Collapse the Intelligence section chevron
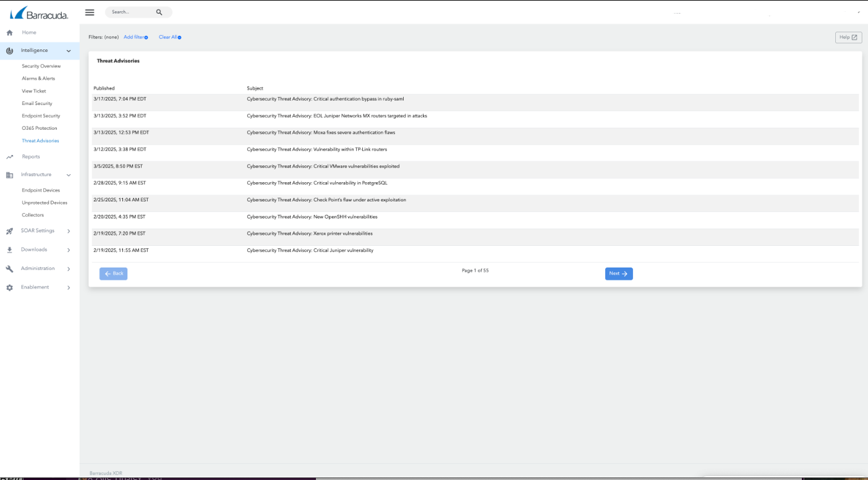The height and width of the screenshot is (480, 868). pos(69,51)
